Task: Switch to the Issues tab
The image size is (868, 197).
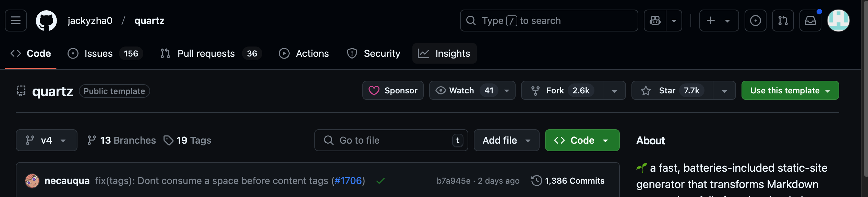Action: pyautogui.click(x=105, y=53)
